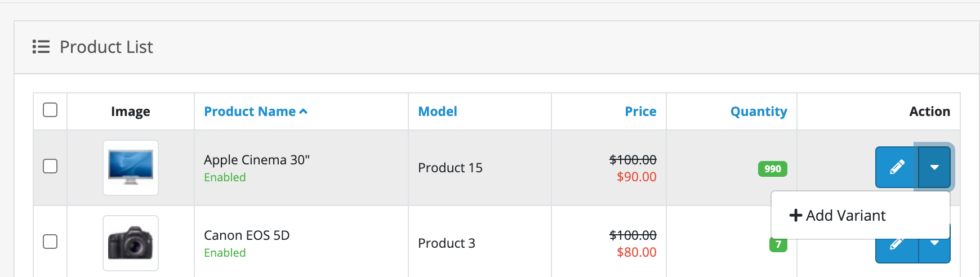Click the list icon beside Product List
This screenshot has height=277, width=980.
41,47
